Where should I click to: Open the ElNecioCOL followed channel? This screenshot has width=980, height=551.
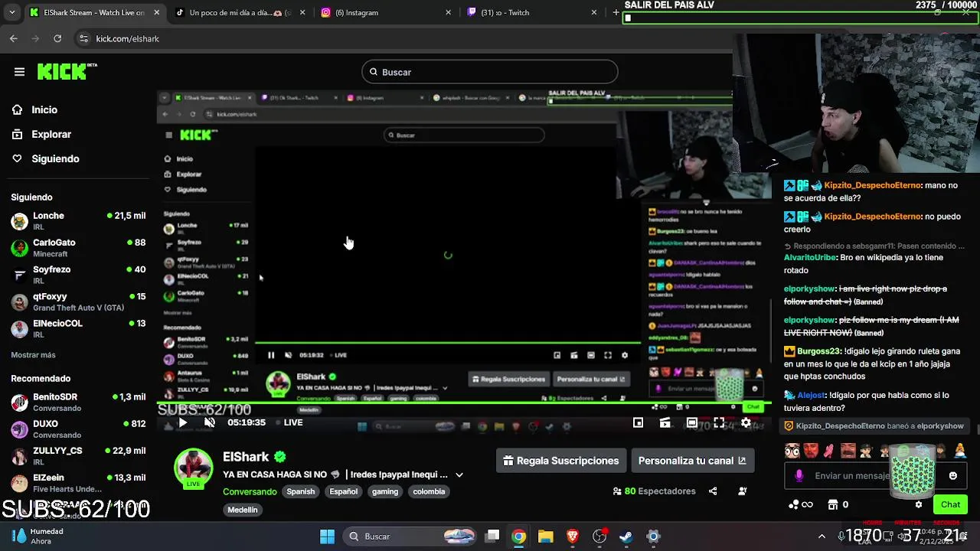coord(78,328)
